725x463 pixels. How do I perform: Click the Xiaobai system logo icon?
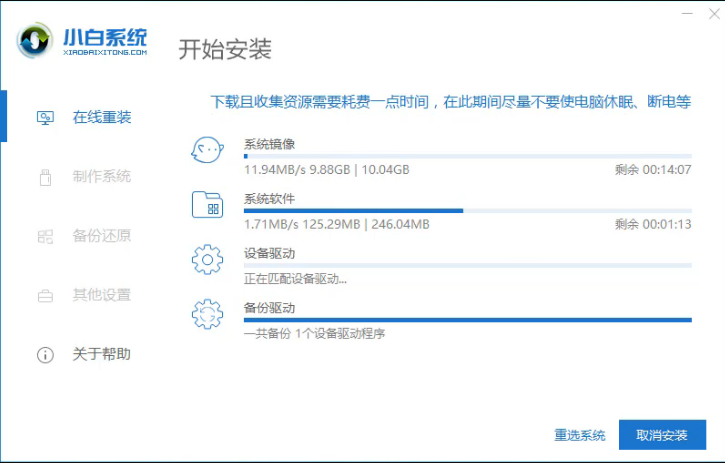coord(36,41)
